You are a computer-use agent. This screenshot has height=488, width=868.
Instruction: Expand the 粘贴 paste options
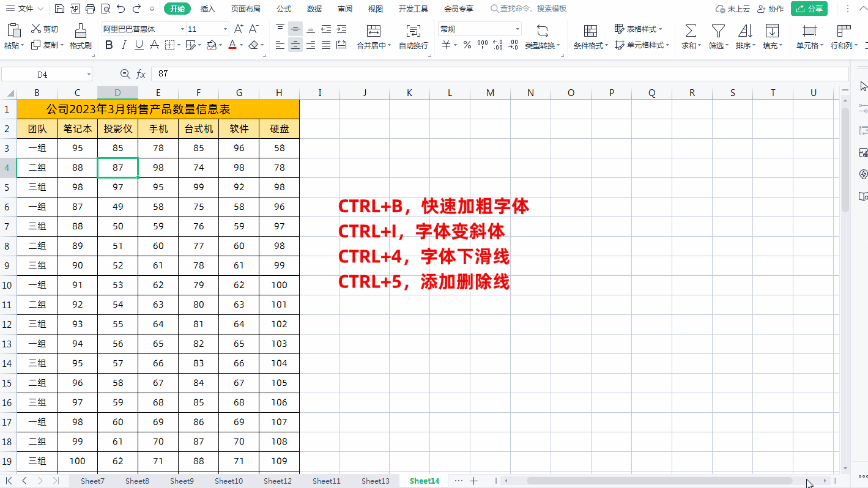click(23, 45)
